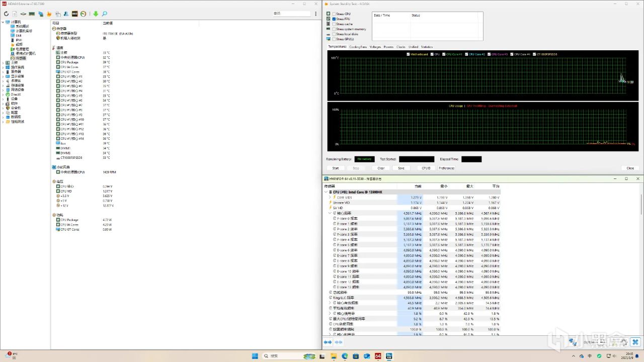Open the AIDA64 three-dot options menu

click(316, 14)
